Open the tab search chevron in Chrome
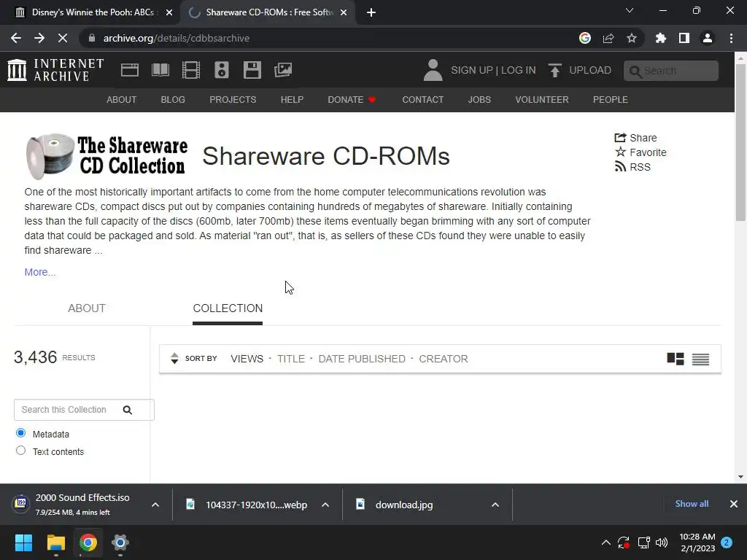747x560 pixels. [630, 10]
